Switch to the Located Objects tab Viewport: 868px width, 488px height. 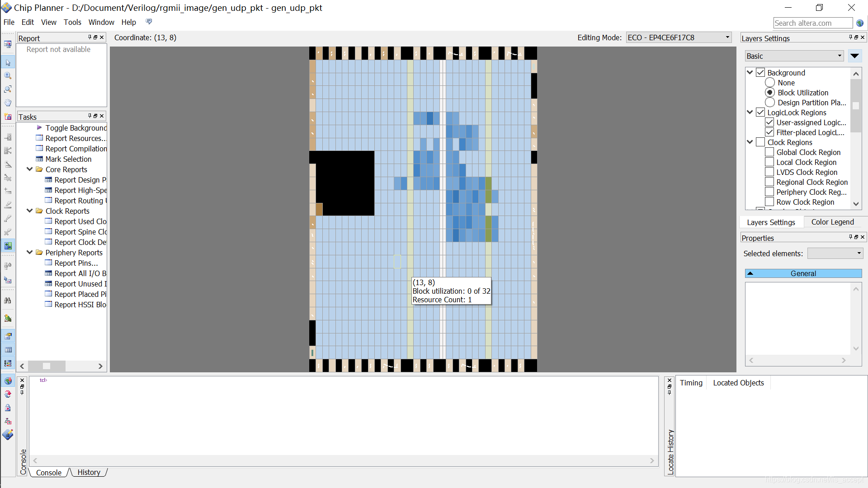click(x=738, y=382)
